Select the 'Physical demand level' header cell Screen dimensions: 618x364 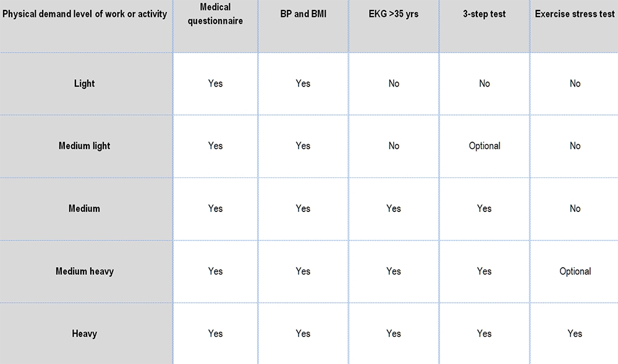(85, 14)
